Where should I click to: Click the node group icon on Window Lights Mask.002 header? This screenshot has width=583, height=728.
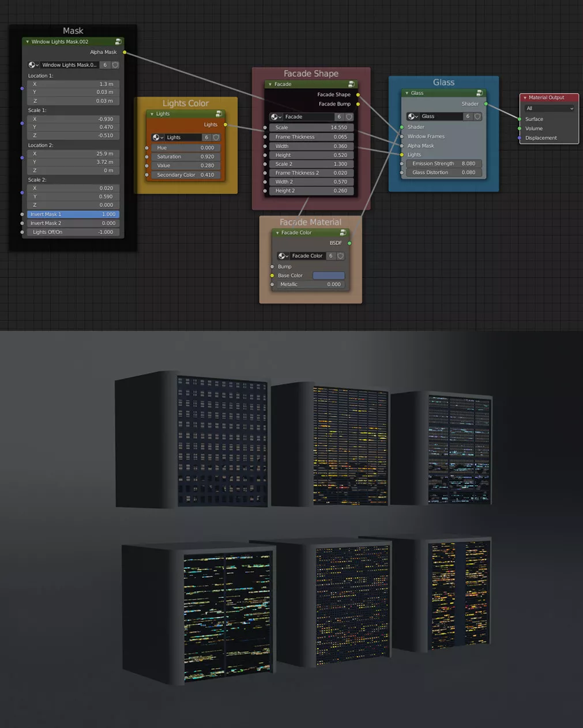tap(118, 42)
